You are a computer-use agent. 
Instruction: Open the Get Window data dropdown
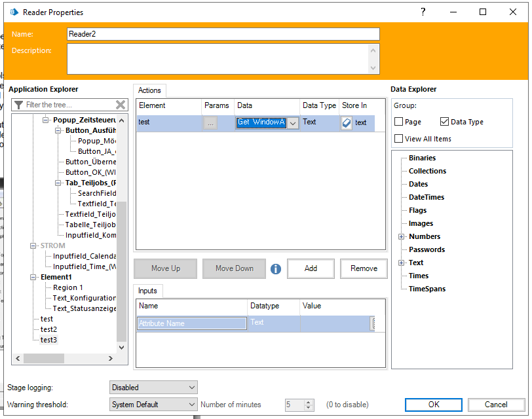[293, 122]
